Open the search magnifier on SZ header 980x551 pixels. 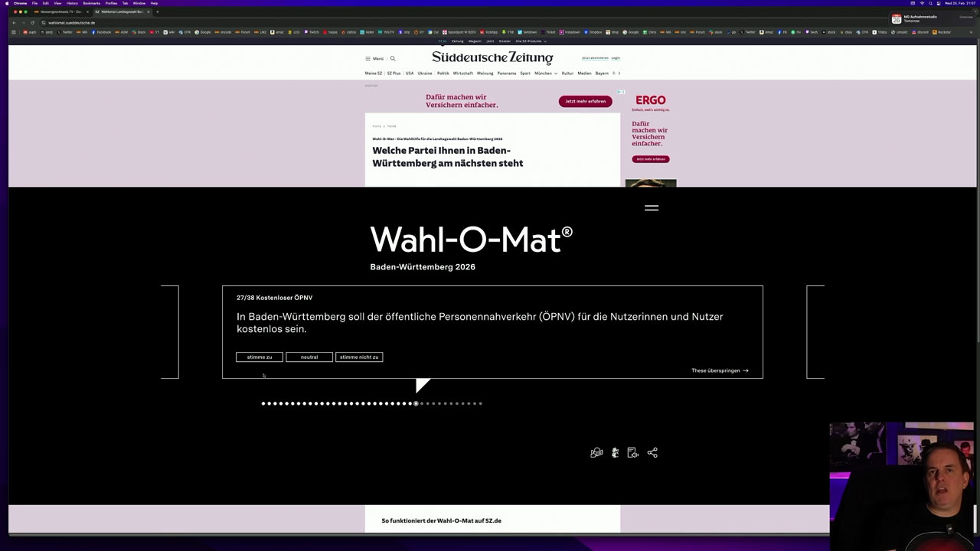393,58
